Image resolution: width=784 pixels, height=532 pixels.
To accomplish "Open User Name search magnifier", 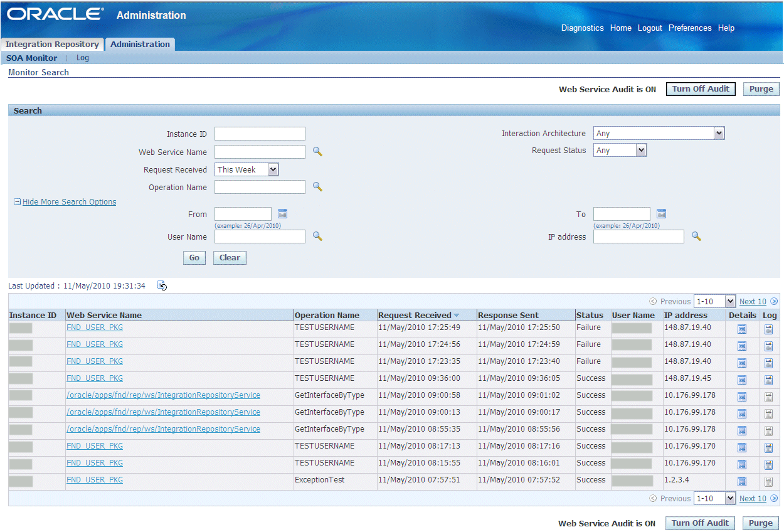I will click(x=317, y=237).
